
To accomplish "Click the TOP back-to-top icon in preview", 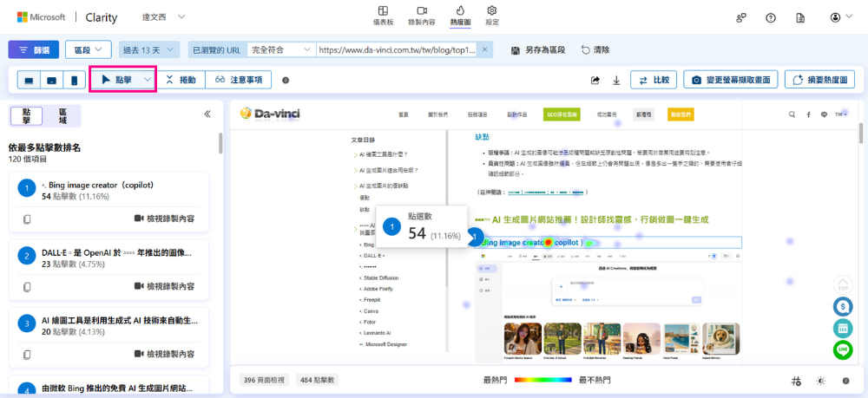I will click(x=843, y=284).
